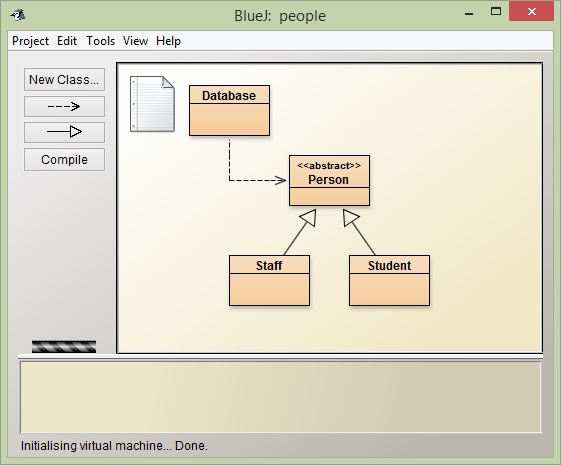Click the New Class... button
Viewport: 561px width, 465px height.
click(x=64, y=79)
